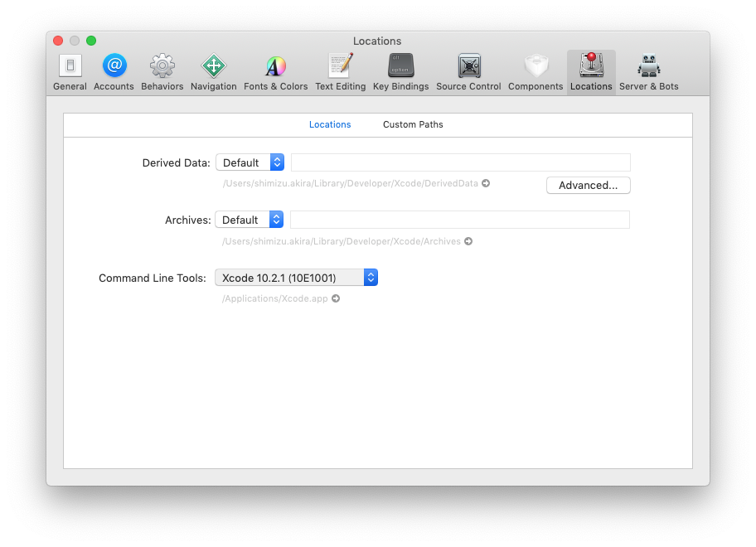Click the Derived Data path field
Viewport: 756px width, 547px height.
pyautogui.click(x=460, y=162)
